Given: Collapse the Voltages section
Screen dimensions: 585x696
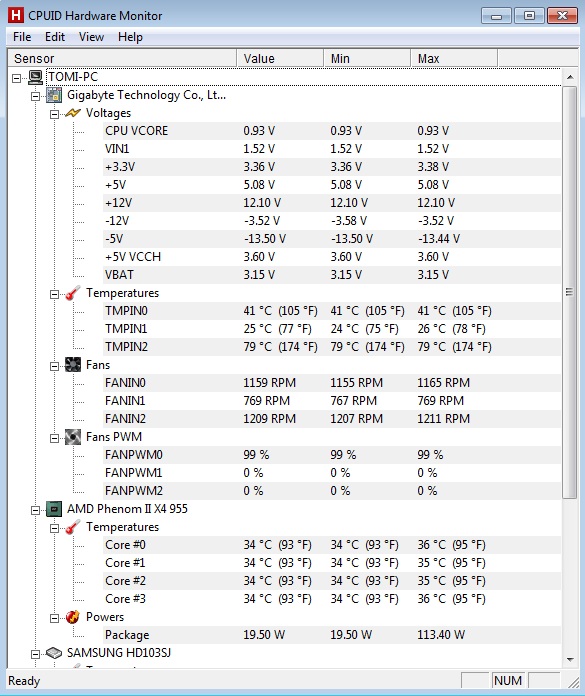Looking at the screenshot, I should click(x=54, y=115).
